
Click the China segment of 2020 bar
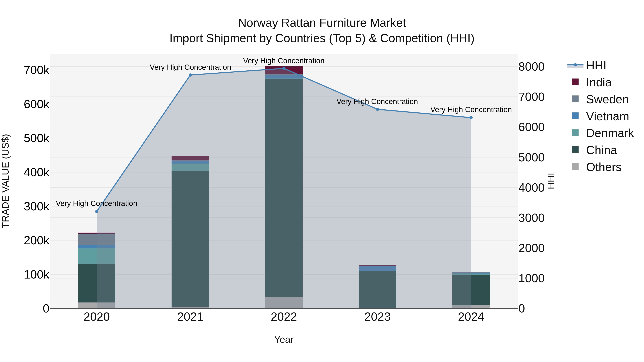click(x=97, y=283)
